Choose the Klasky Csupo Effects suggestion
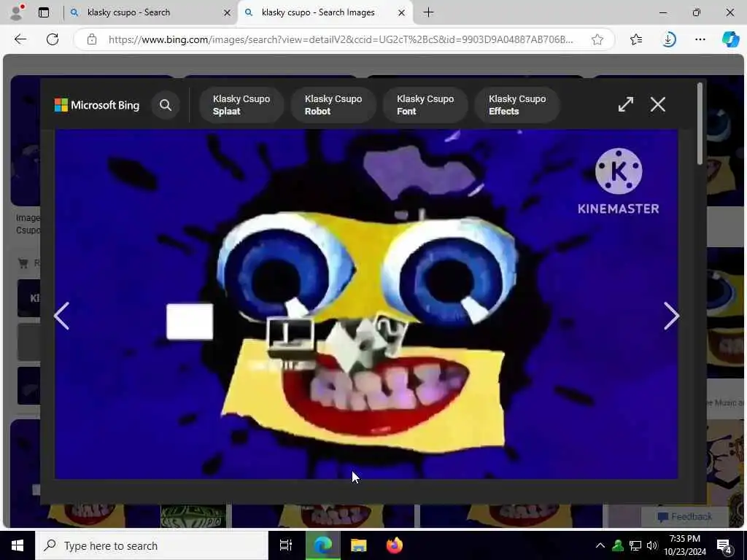The height and width of the screenshot is (560, 747). coord(517,105)
